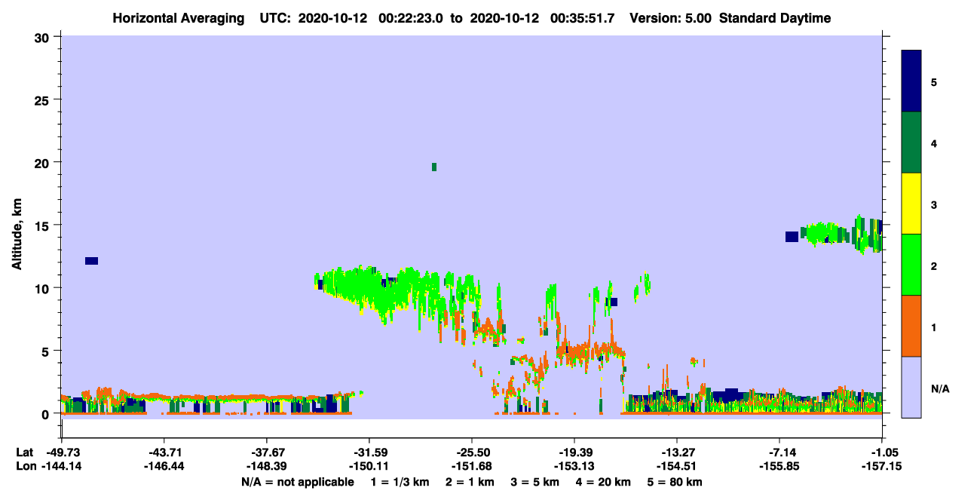Screen dimensions: 980x503
Task: Click the colorbar label '4'
Action: 933,144
